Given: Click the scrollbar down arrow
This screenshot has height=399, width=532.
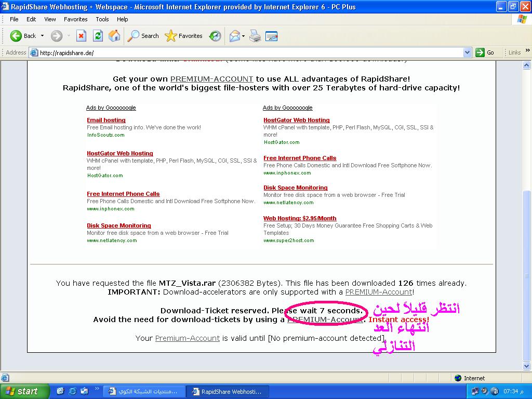Looking at the screenshot, I should click(x=527, y=366).
